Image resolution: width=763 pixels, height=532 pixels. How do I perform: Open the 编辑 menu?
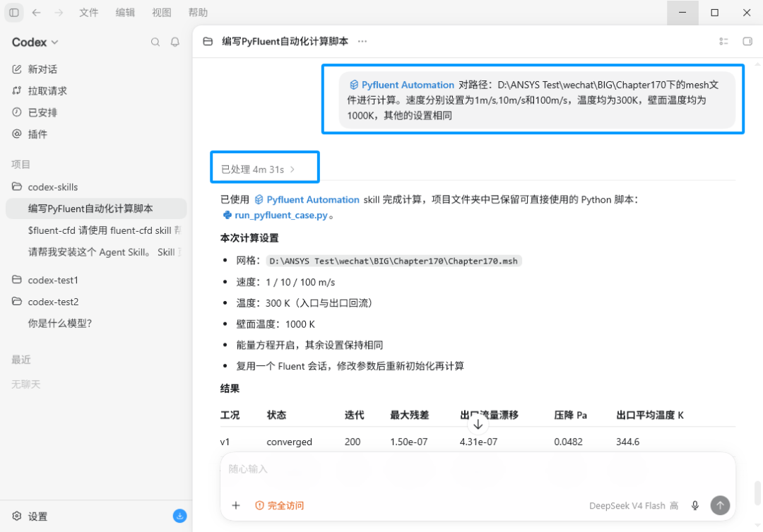125,13
